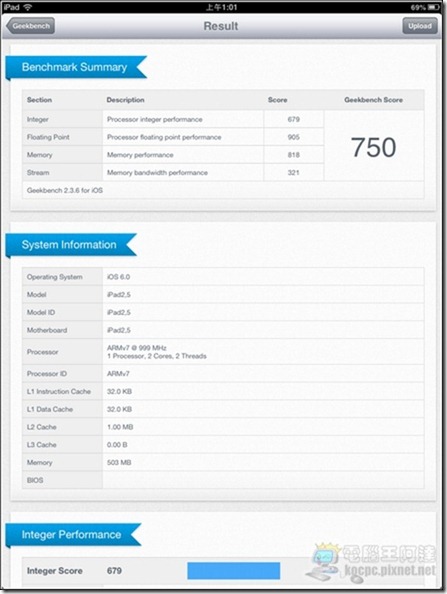The image size is (447, 594).
Task: Tap the Result title text
Action: 221,26
